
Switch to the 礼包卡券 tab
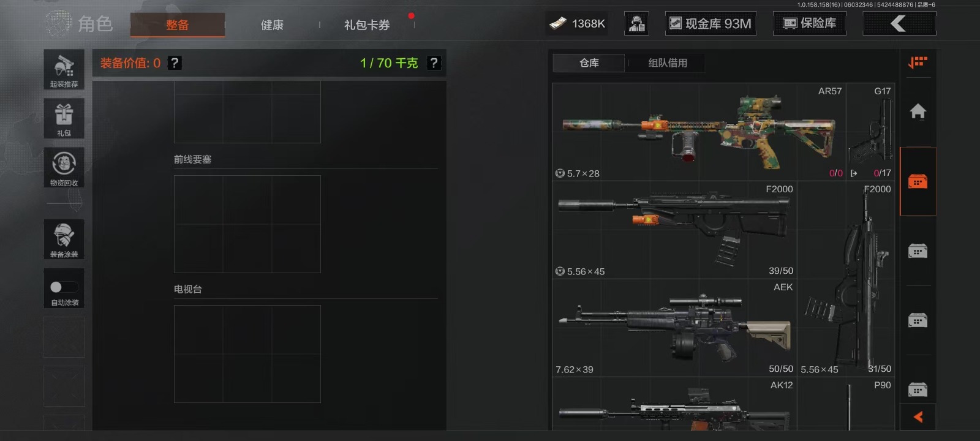click(367, 25)
